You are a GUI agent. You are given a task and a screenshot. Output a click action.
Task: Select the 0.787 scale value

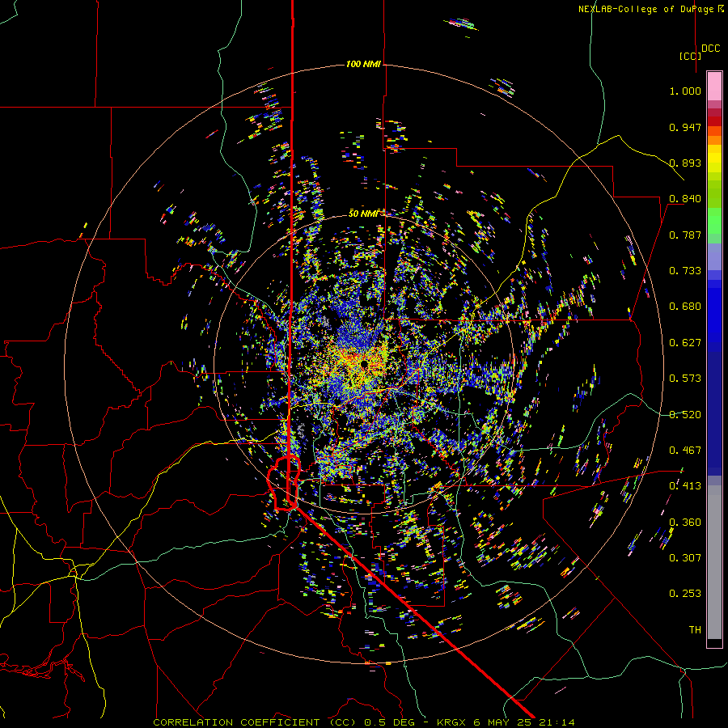point(685,235)
